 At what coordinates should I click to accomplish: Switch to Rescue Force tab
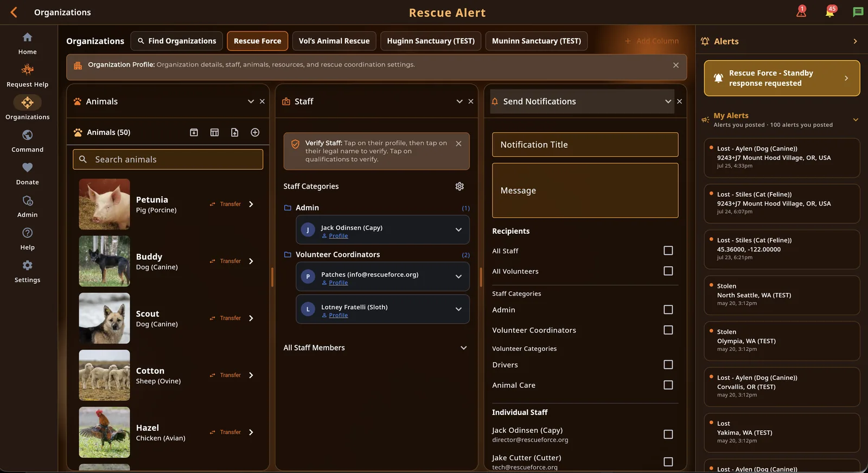257,41
